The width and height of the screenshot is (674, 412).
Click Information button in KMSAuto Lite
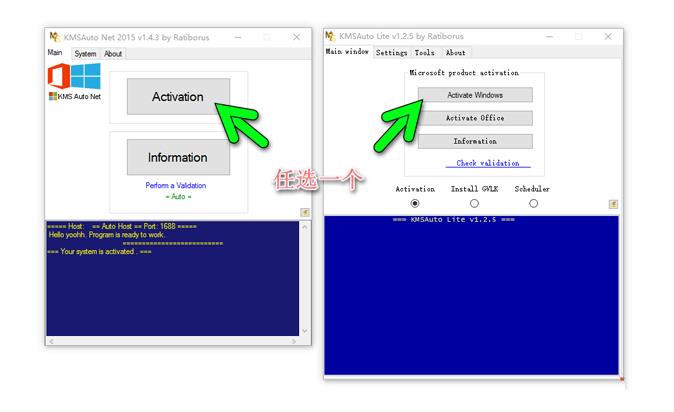pyautogui.click(x=475, y=141)
